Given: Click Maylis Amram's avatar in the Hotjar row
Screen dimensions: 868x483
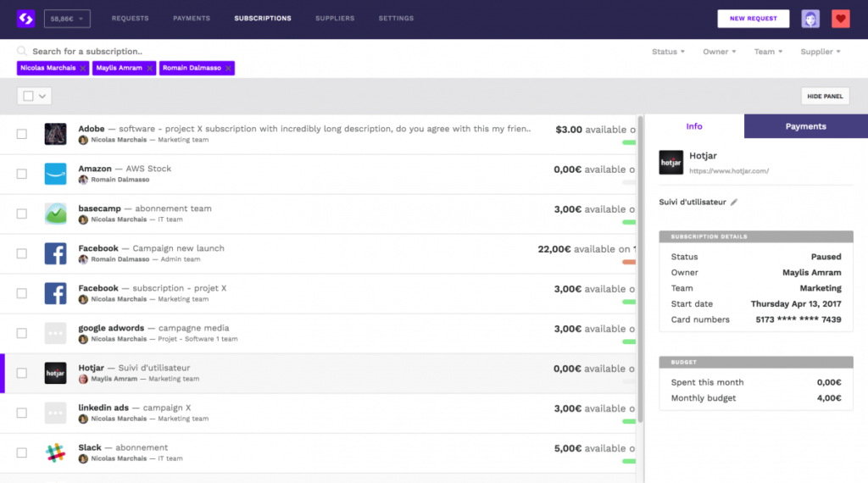Looking at the screenshot, I should [x=83, y=379].
